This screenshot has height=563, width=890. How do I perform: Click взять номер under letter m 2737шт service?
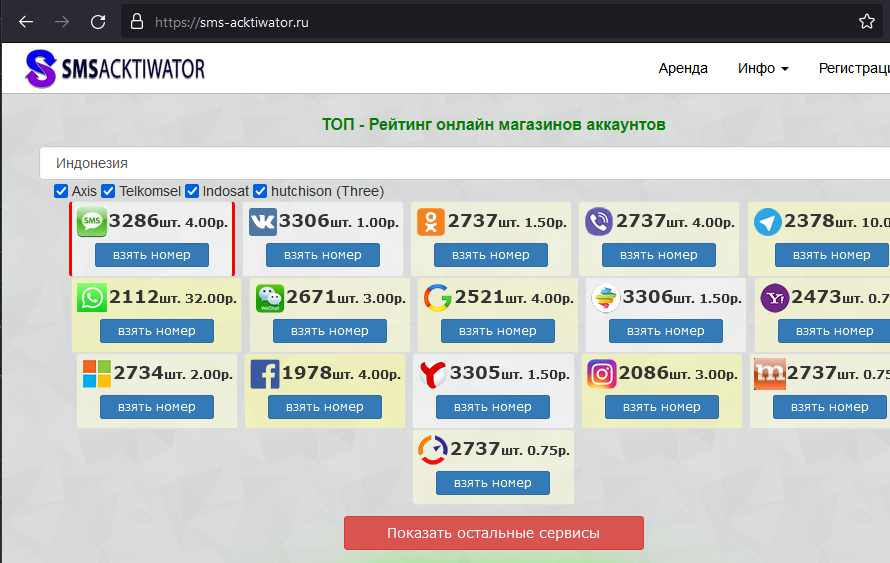pyautogui.click(x=829, y=407)
